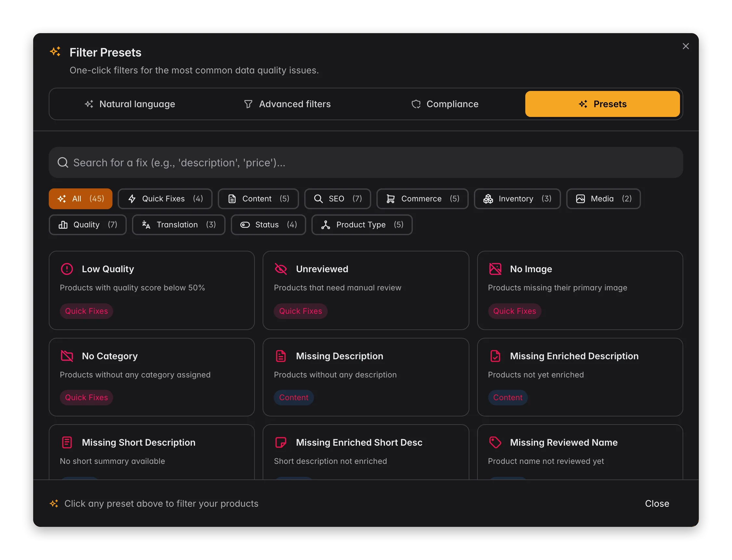Filter by Product Type (5) chip
Viewport: 732px width, 560px height.
[x=362, y=225]
